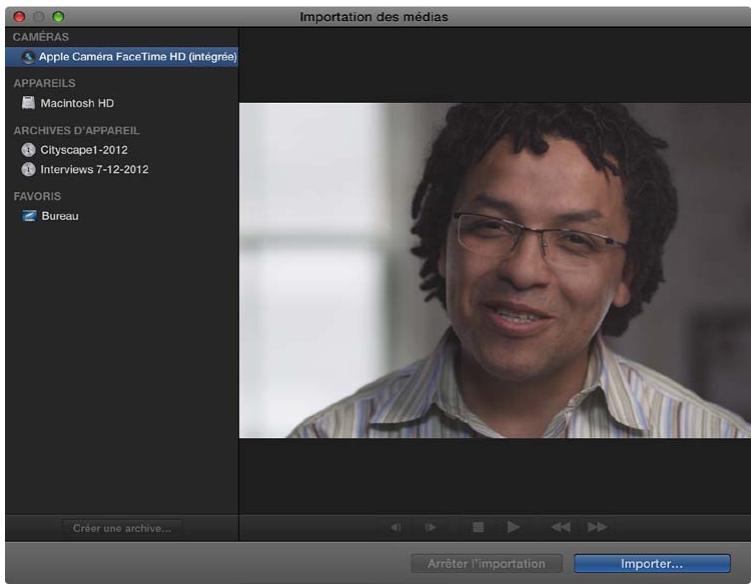This screenshot has height=584, width=751.
Task: Click the Cityscape1-2012 archive icon
Action: pyautogui.click(x=28, y=150)
